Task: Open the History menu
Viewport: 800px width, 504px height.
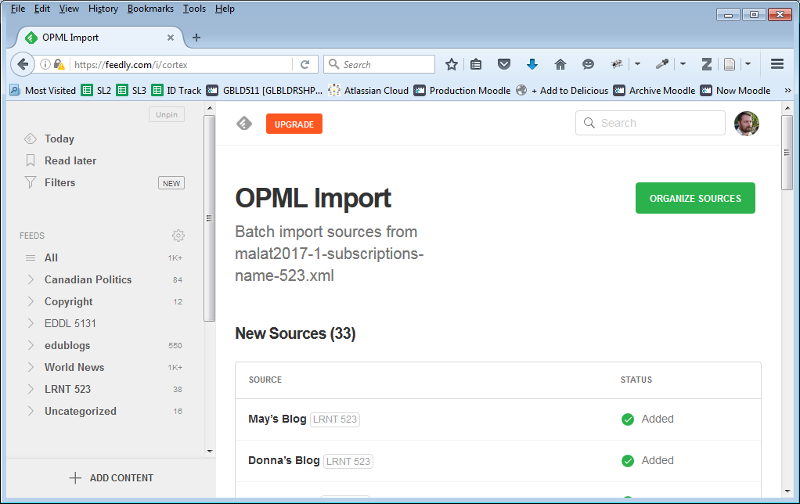Action: [x=103, y=9]
